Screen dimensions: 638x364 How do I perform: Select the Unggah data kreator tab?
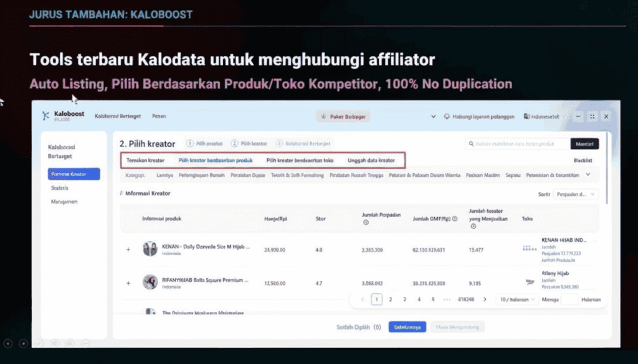(371, 160)
